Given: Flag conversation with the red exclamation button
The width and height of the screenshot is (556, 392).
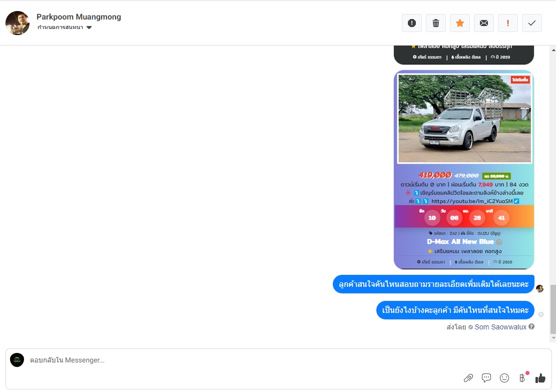Looking at the screenshot, I should coord(508,23).
